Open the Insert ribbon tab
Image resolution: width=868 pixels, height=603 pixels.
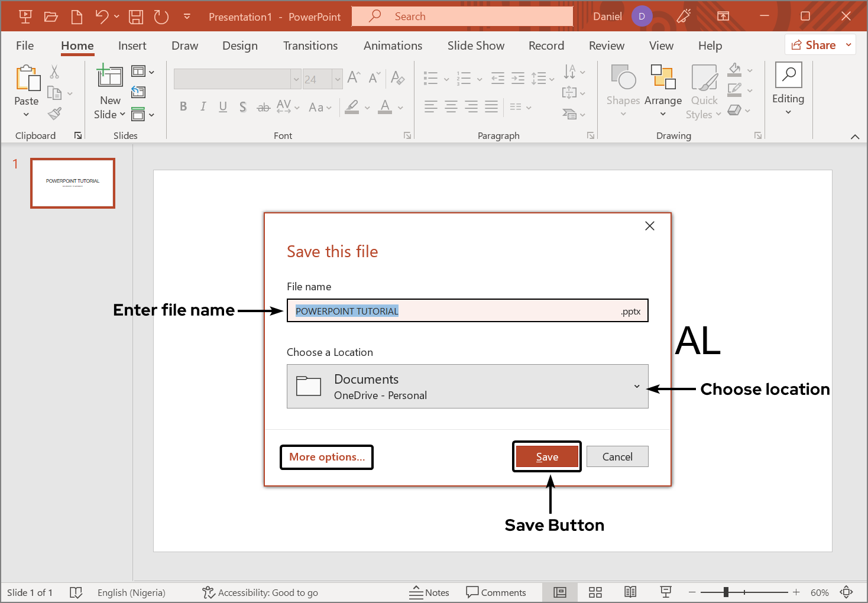pos(132,46)
